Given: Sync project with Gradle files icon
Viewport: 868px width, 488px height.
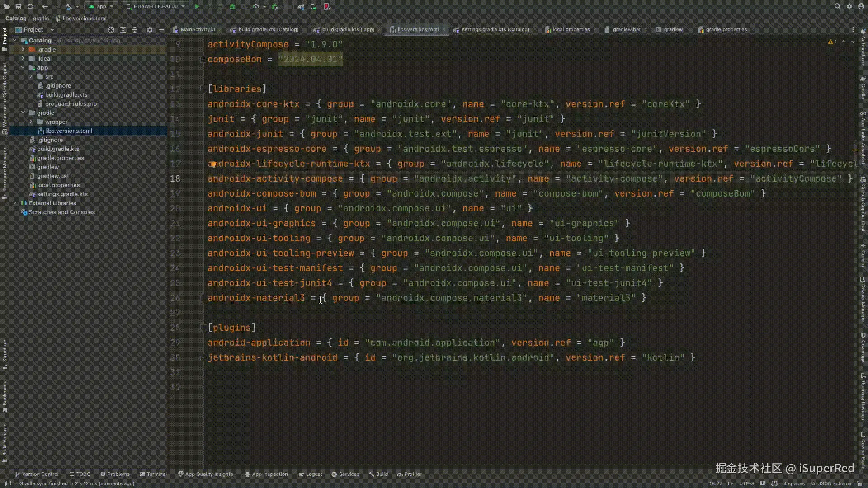Looking at the screenshot, I should [301, 6].
